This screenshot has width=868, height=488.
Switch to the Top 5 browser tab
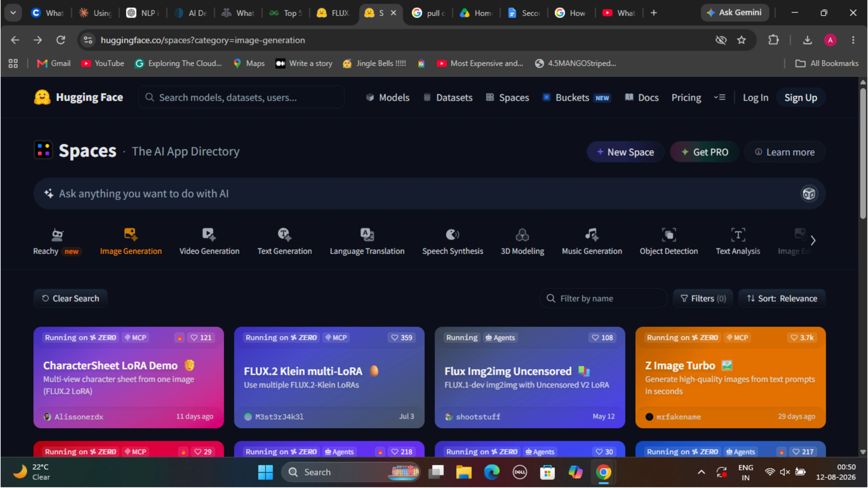click(286, 13)
